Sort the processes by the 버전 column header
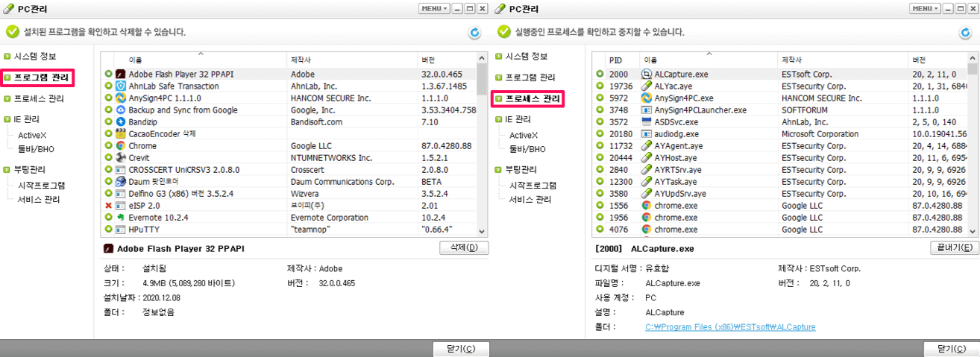 (937, 59)
